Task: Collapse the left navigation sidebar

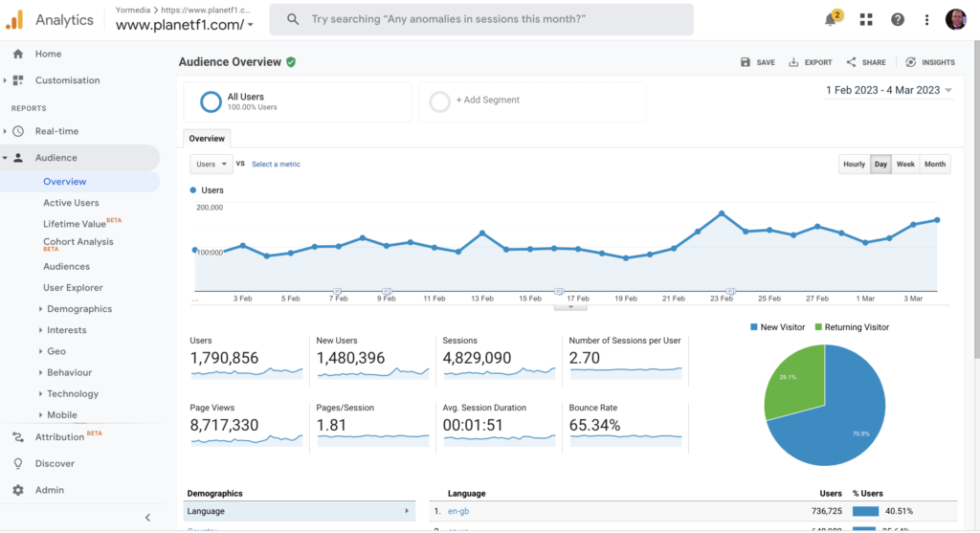Action: 147,518
